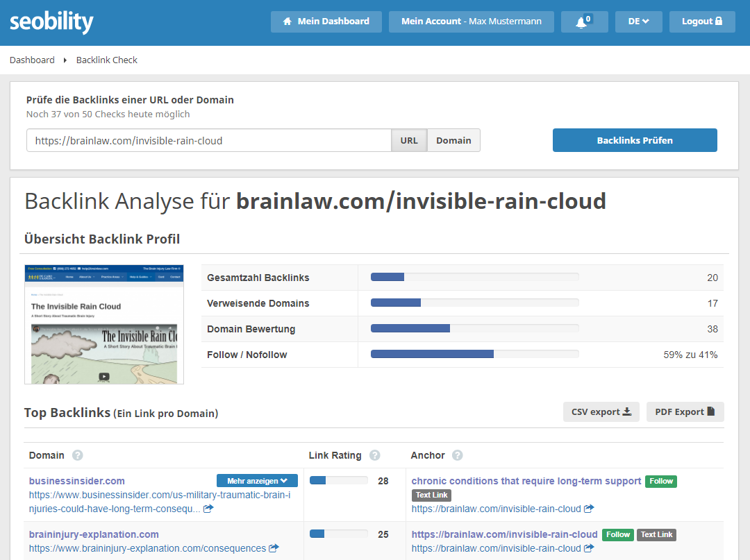Open help icon next to Domain column

point(78,455)
